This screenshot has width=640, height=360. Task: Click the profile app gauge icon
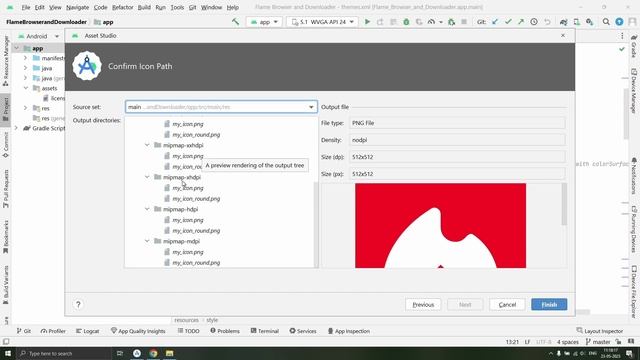point(431,22)
